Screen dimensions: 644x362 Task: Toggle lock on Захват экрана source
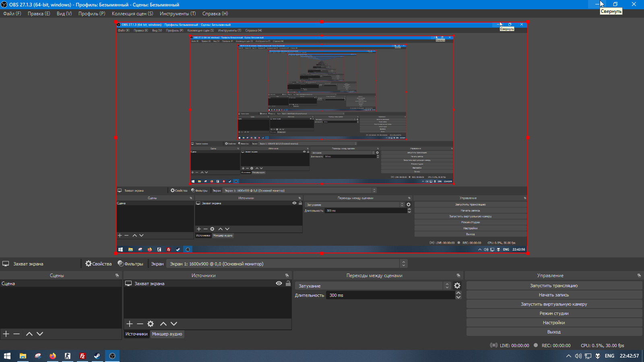click(x=288, y=284)
